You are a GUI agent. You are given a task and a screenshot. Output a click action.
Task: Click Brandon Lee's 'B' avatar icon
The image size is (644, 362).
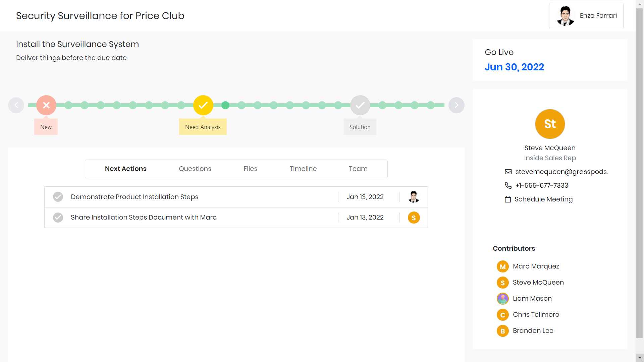pos(503,331)
